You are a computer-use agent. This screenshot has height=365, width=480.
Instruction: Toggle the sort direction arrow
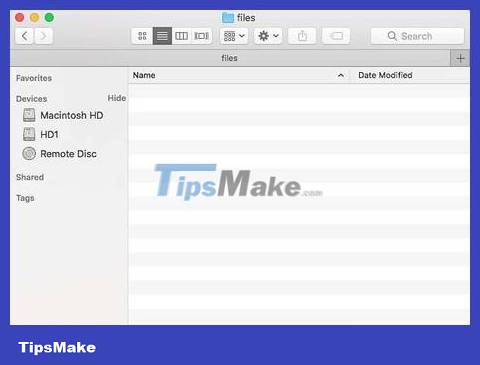(340, 75)
